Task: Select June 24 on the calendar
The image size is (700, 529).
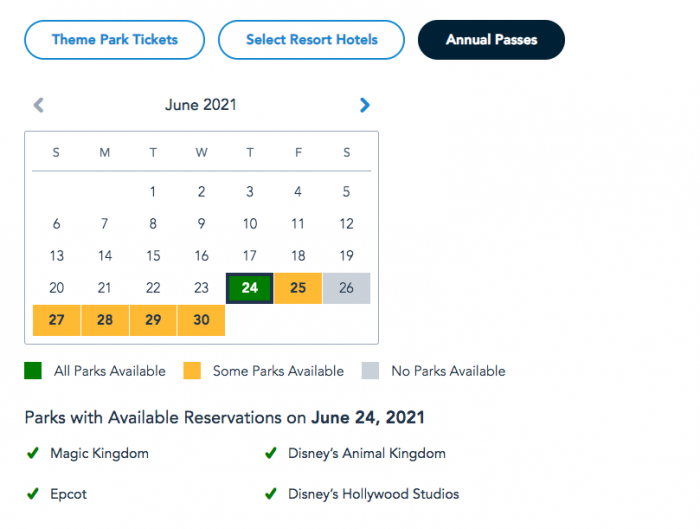Action: click(x=250, y=288)
